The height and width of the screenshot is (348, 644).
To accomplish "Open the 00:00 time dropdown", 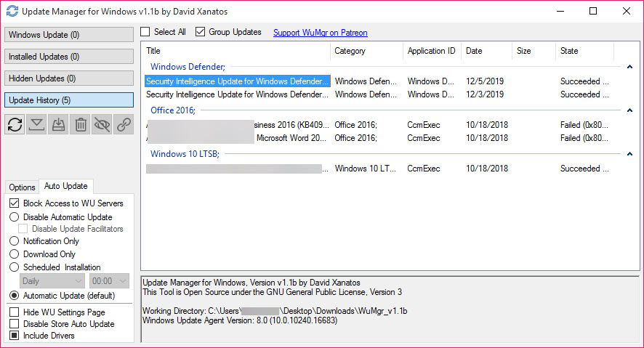I will tap(109, 281).
